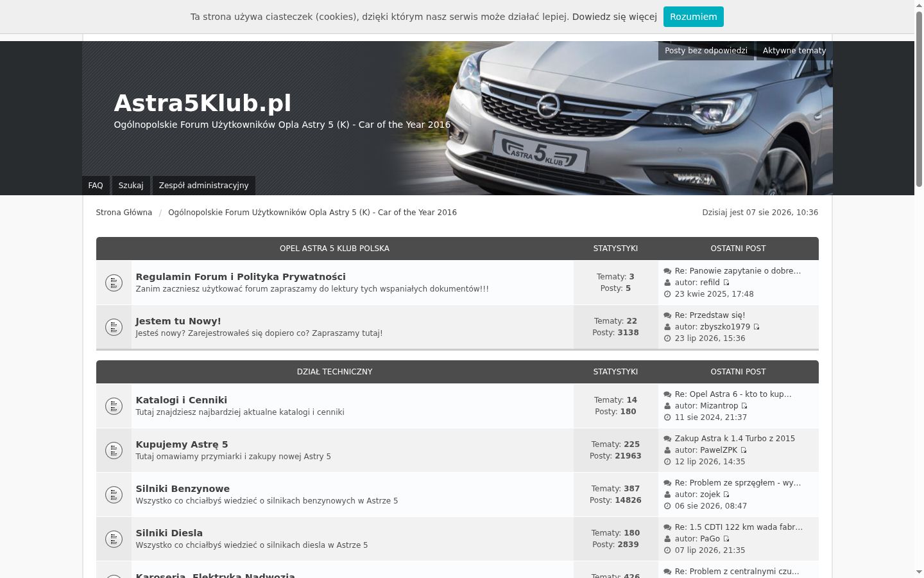Image resolution: width=924 pixels, height=578 pixels.
Task: Click the Posty: 21963 statistic
Action: click(615, 456)
